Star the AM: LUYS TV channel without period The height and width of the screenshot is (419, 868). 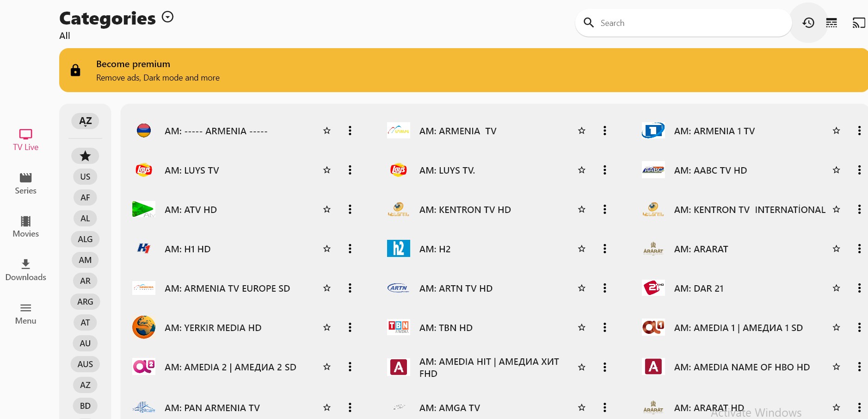(327, 170)
